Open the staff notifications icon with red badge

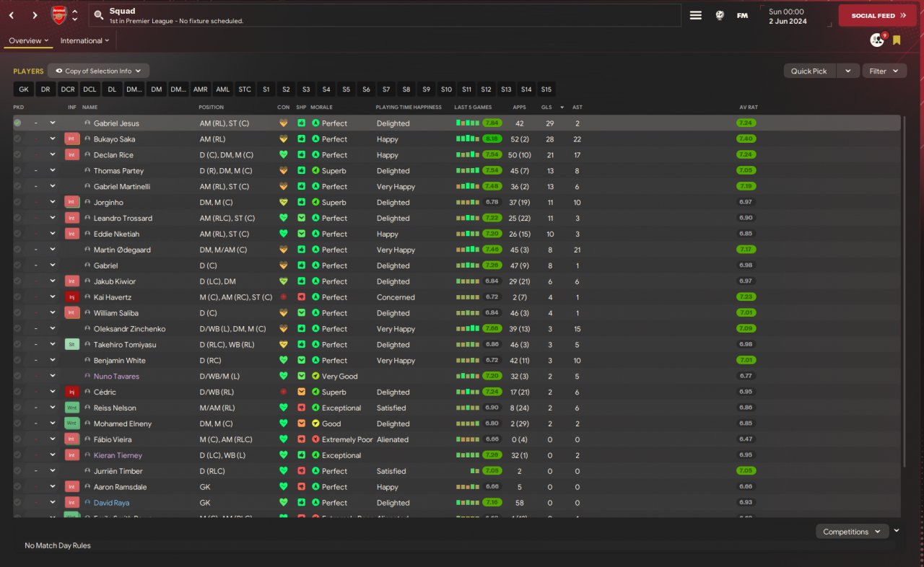(x=877, y=40)
